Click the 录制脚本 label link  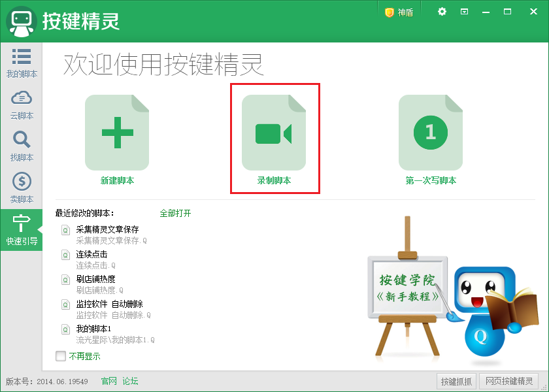(274, 180)
